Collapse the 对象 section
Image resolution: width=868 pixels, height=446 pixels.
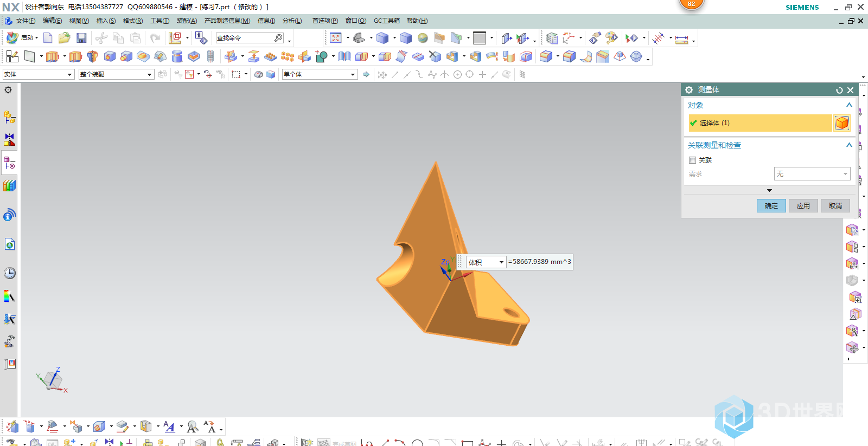tap(849, 105)
